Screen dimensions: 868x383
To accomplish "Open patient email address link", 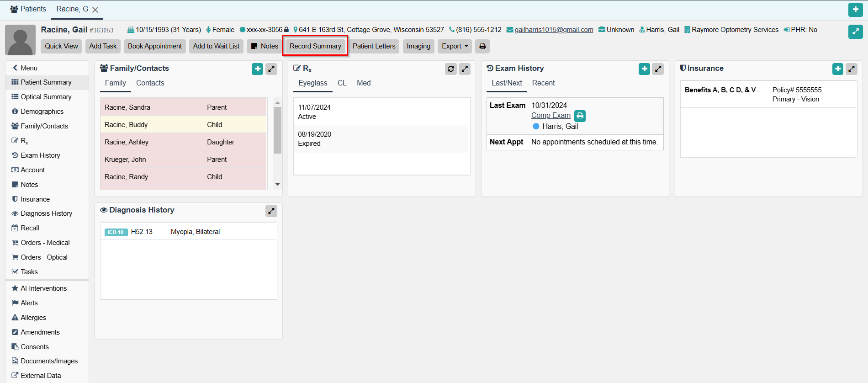I will pos(554,30).
